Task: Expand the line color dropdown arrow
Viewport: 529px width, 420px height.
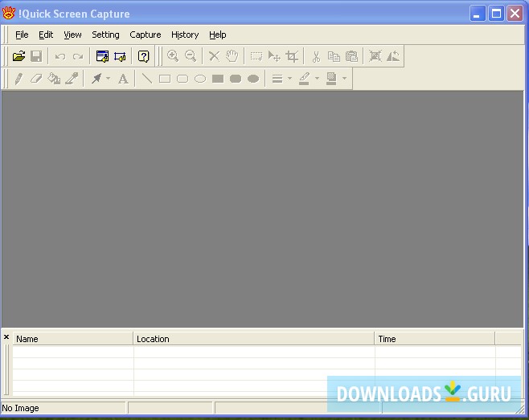Action: pyautogui.click(x=317, y=79)
